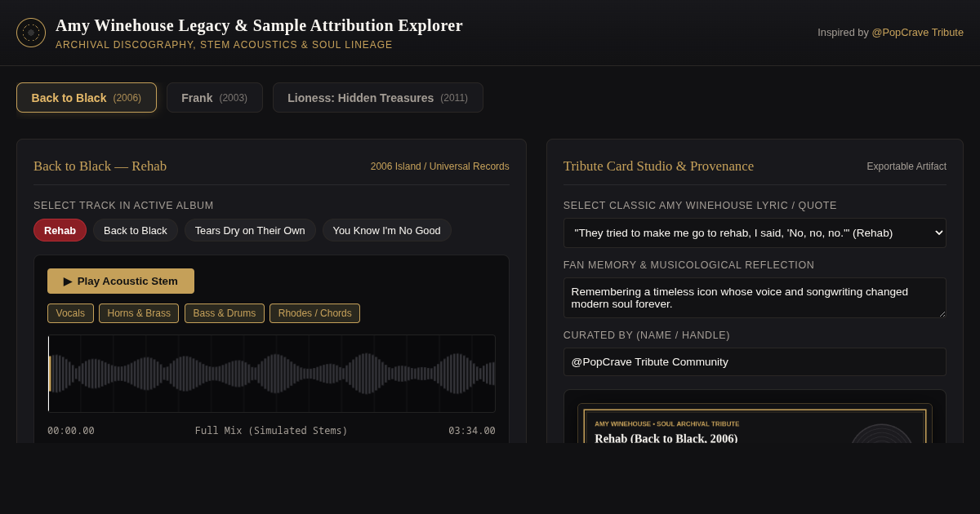980x514 pixels.
Task: Choose Tears Dry on Their Own track
Action: 250,230
